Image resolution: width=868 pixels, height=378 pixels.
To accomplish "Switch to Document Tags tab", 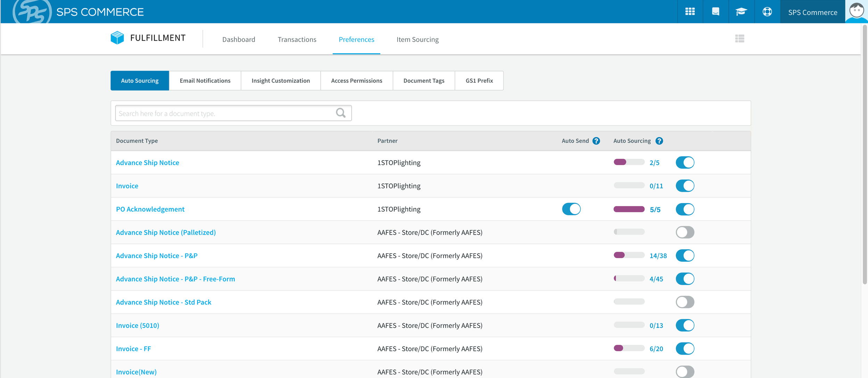I will [x=424, y=81].
